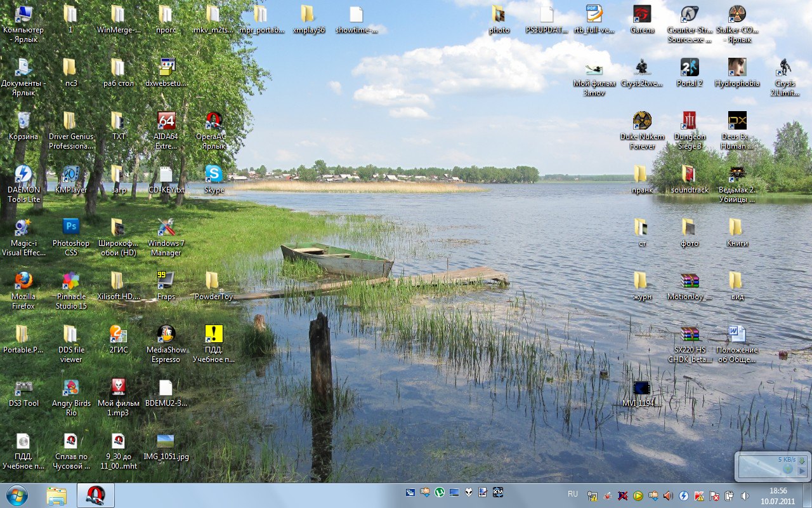This screenshot has width=812, height=508.
Task: Launch Crysis 2 Limited shortcut
Action: 785,77
